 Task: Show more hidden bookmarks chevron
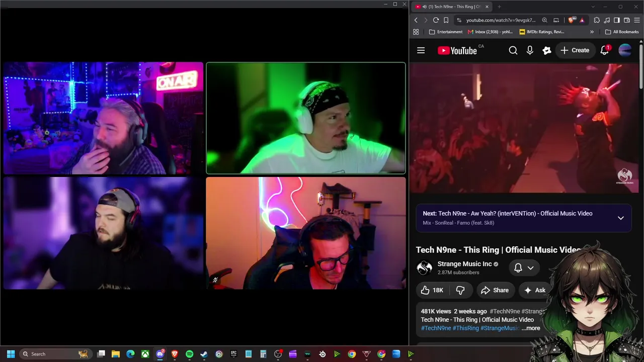[592, 32]
